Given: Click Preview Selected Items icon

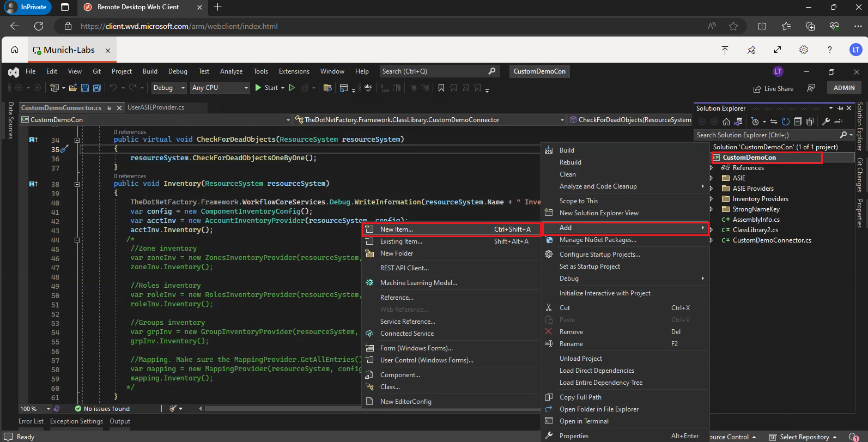Looking at the screenshot, I should tap(839, 122).
